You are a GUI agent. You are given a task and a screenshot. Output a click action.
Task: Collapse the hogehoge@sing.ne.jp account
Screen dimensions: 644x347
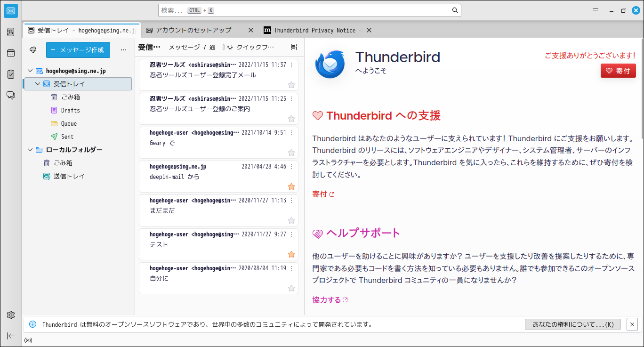coord(30,71)
